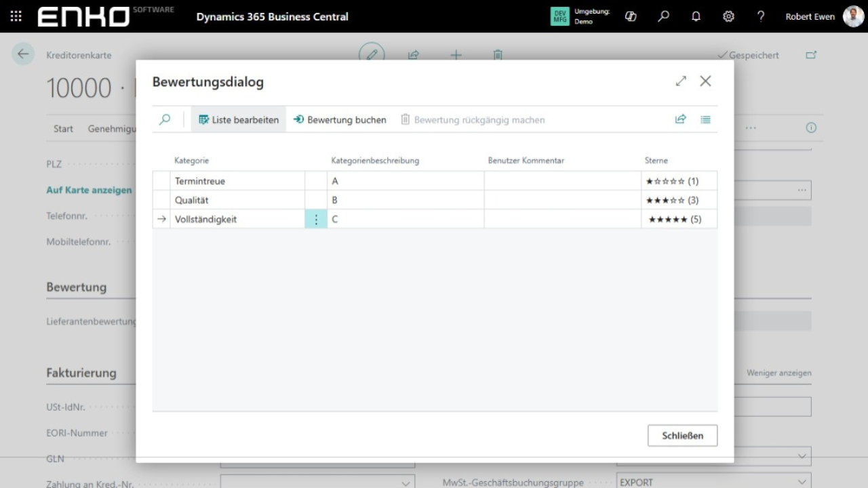This screenshot has width=868, height=488.
Task: Click the top bar search magnifier
Action: (x=663, y=16)
